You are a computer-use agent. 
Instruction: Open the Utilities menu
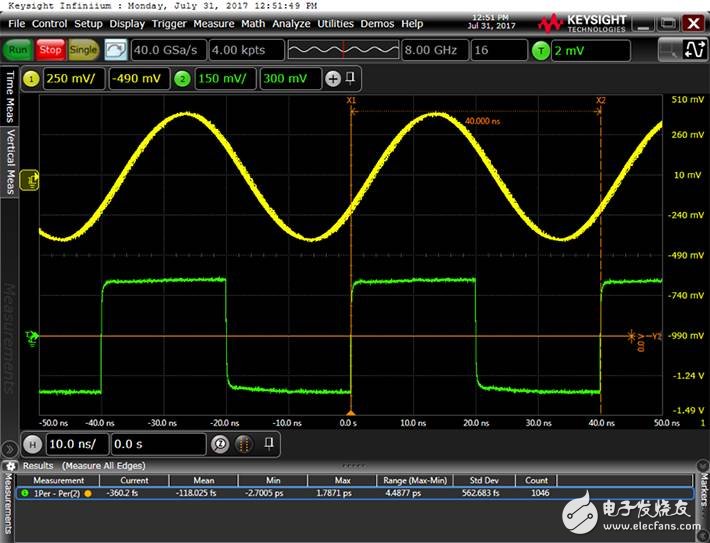coord(335,24)
